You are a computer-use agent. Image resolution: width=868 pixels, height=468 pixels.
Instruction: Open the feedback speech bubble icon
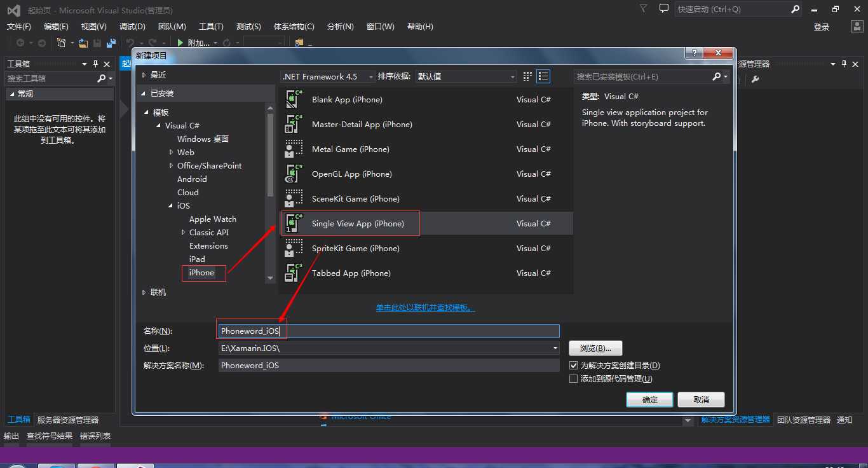664,9
